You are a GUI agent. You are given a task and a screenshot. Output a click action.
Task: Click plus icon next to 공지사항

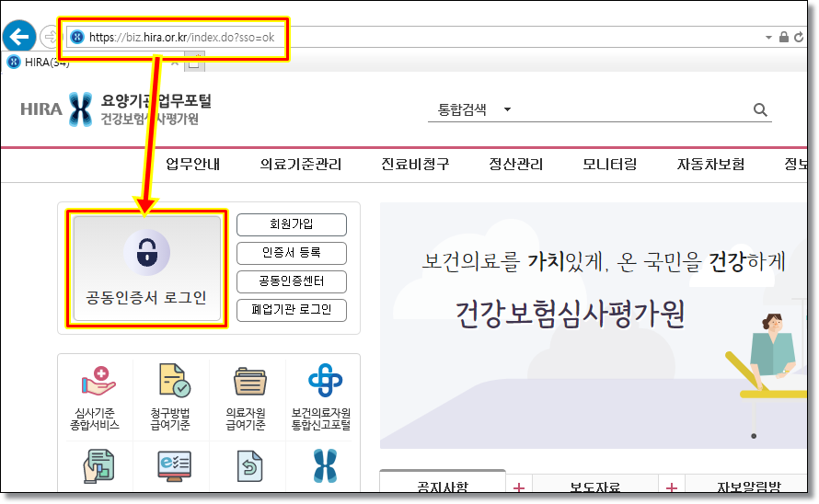coord(519,487)
